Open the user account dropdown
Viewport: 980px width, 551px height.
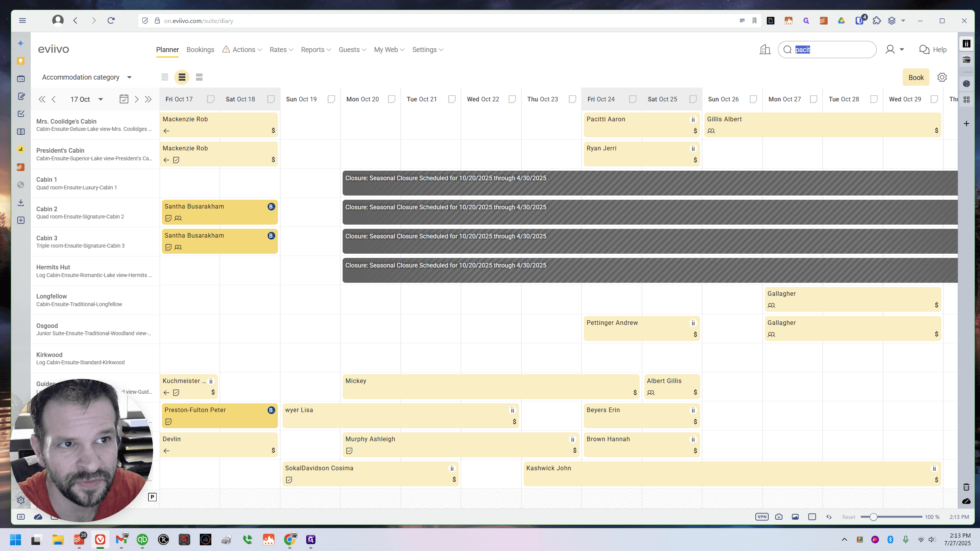coord(894,49)
